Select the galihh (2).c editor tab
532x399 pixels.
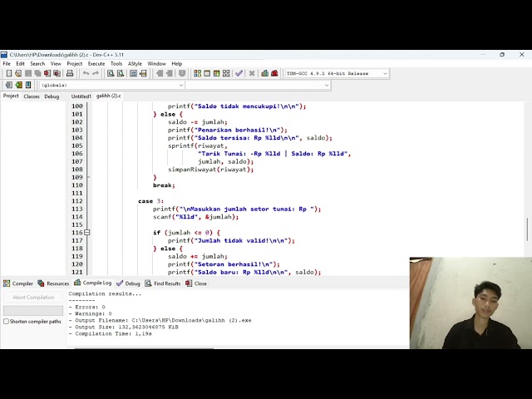[109, 96]
